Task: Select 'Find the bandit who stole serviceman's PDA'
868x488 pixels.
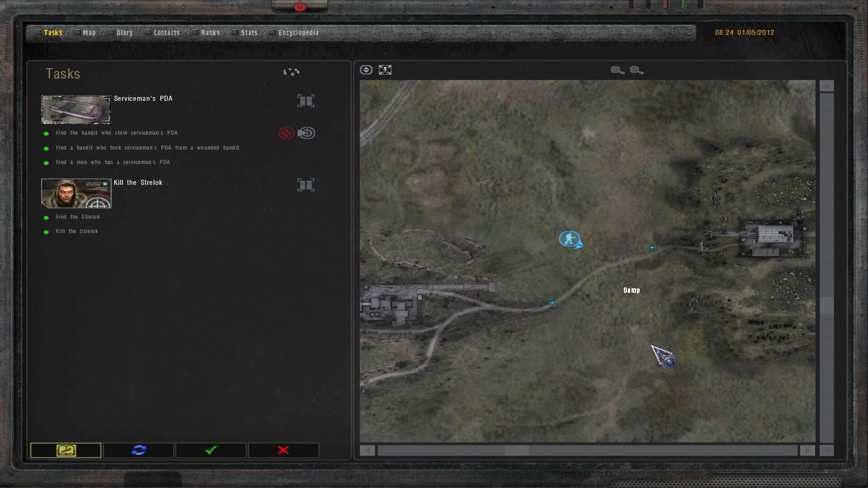Action: [x=117, y=133]
